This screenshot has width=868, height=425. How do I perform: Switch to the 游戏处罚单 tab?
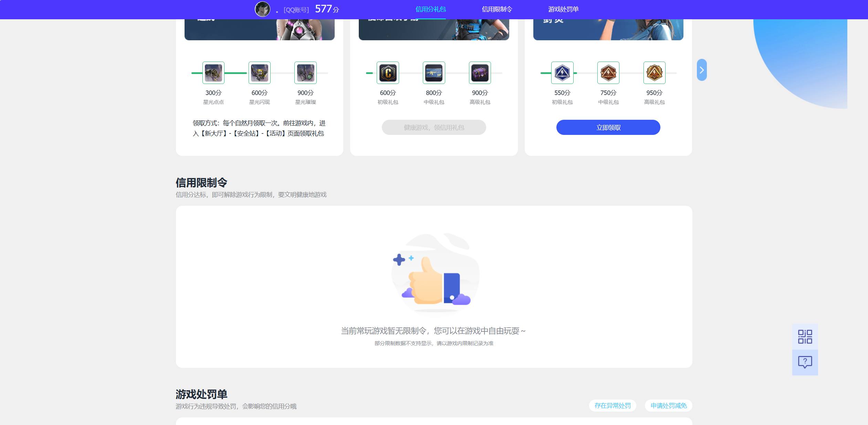563,9
